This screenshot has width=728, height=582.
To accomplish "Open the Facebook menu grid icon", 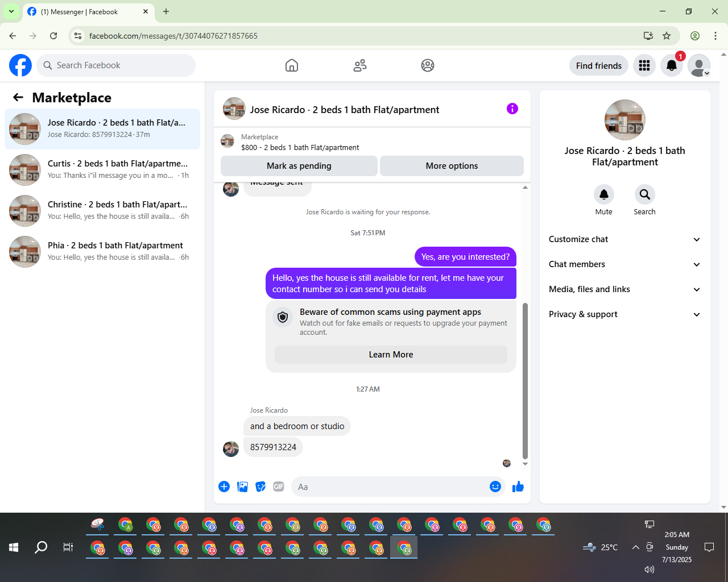I will 644,65.
